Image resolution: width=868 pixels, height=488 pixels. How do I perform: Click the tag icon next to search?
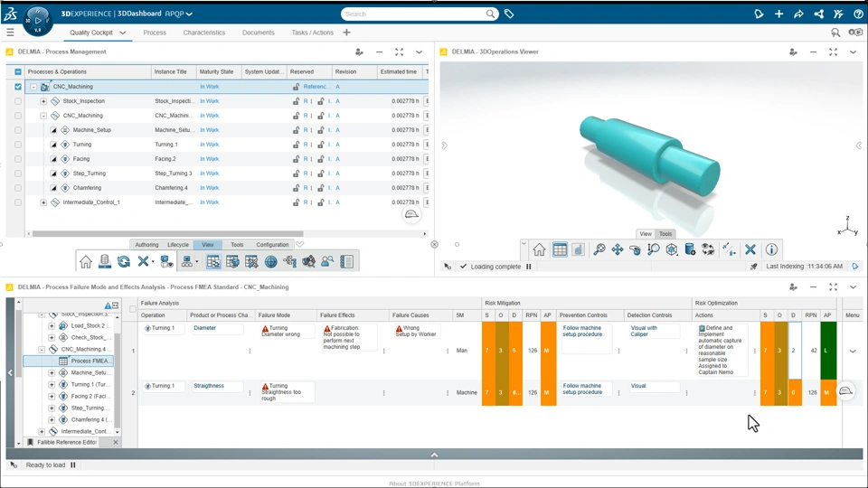tap(509, 14)
